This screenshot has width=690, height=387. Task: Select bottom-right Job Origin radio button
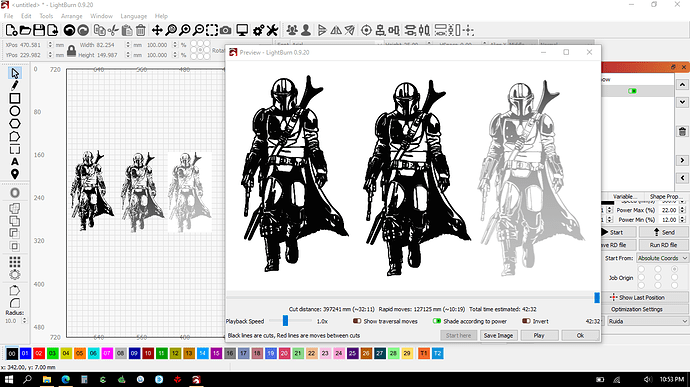[674, 286]
